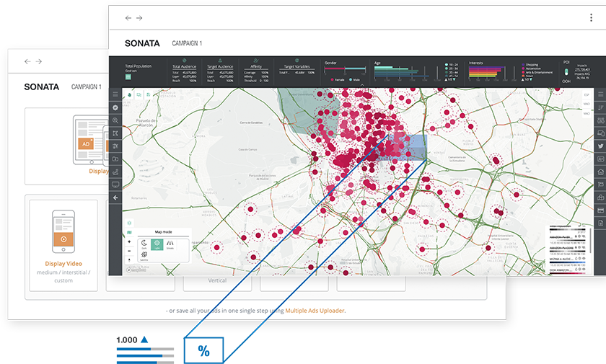Click the map zoom in plus button
The height and width of the screenshot is (364, 606).
tap(128, 243)
